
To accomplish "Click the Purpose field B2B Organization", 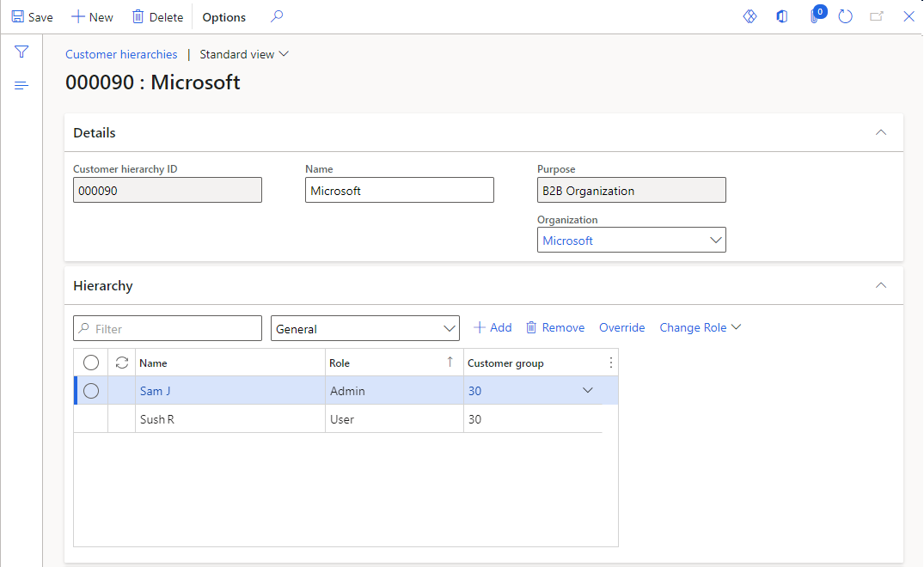I will click(631, 190).
